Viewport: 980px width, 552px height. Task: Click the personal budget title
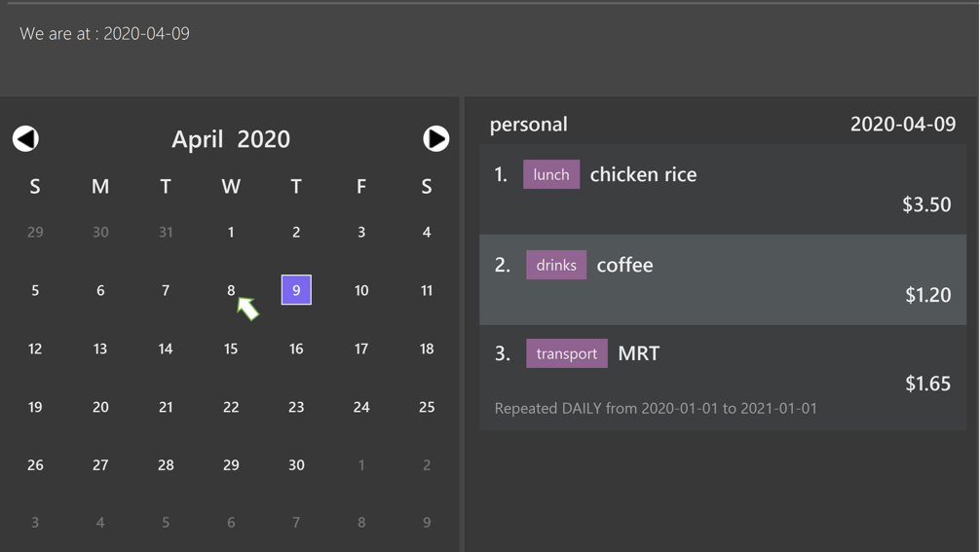(x=529, y=125)
